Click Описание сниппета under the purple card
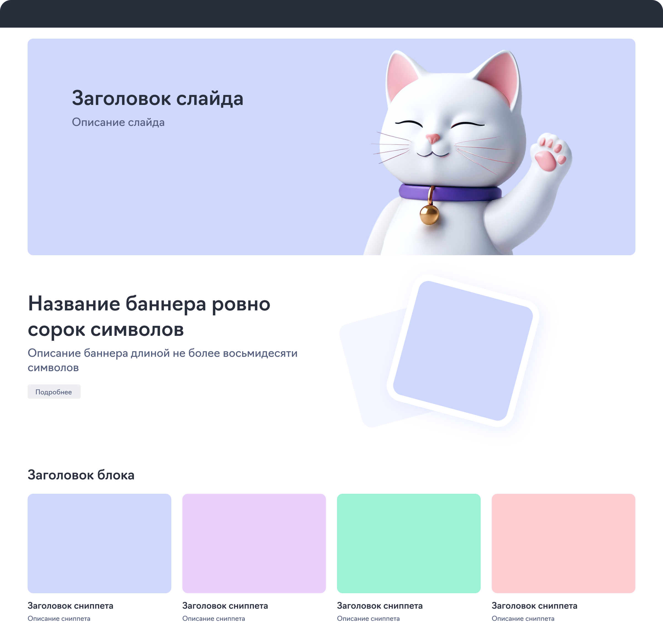The width and height of the screenshot is (663, 644). point(214,619)
